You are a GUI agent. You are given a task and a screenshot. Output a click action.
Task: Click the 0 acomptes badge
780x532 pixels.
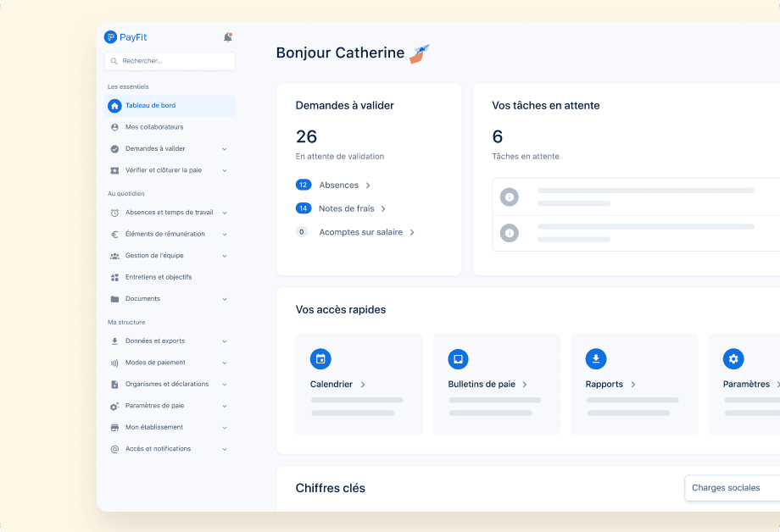click(302, 232)
